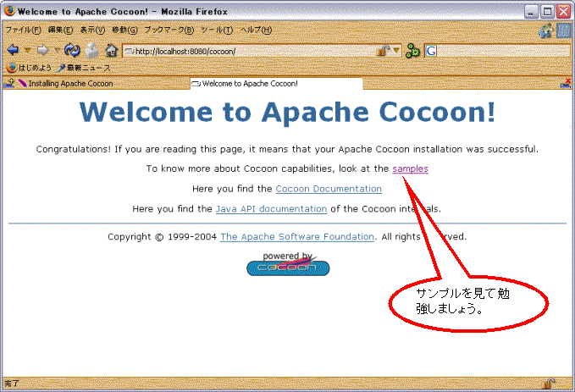575x392 pixels.
Task: Click the new tab icon left of tabs
Action: [x=9, y=83]
